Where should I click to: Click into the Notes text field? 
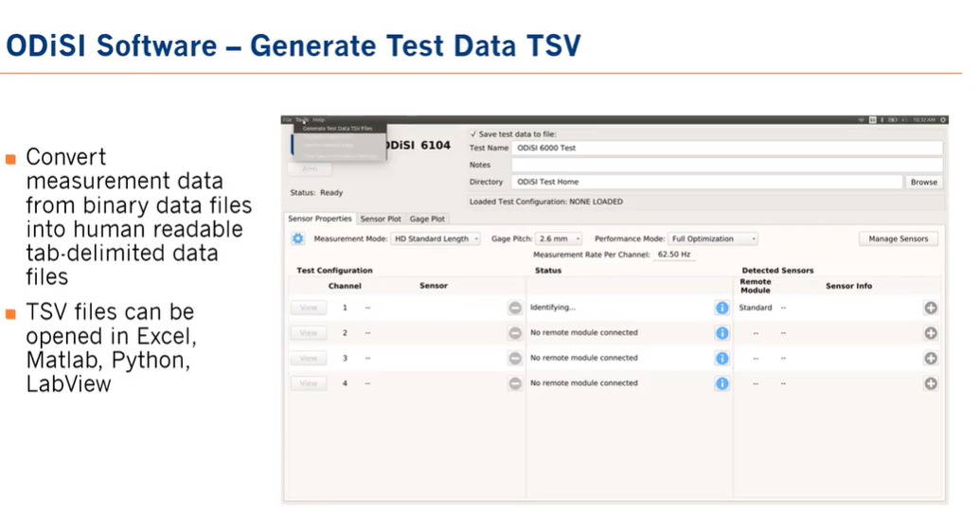click(x=726, y=165)
